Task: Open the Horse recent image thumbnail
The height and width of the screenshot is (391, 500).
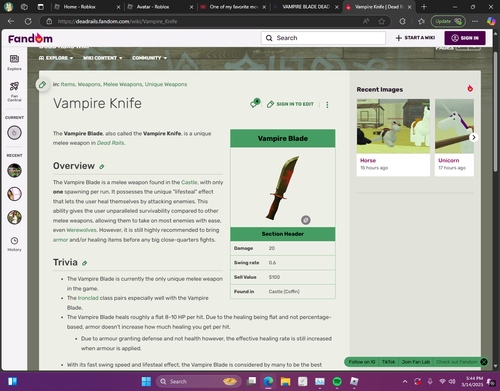Action: coord(393,126)
